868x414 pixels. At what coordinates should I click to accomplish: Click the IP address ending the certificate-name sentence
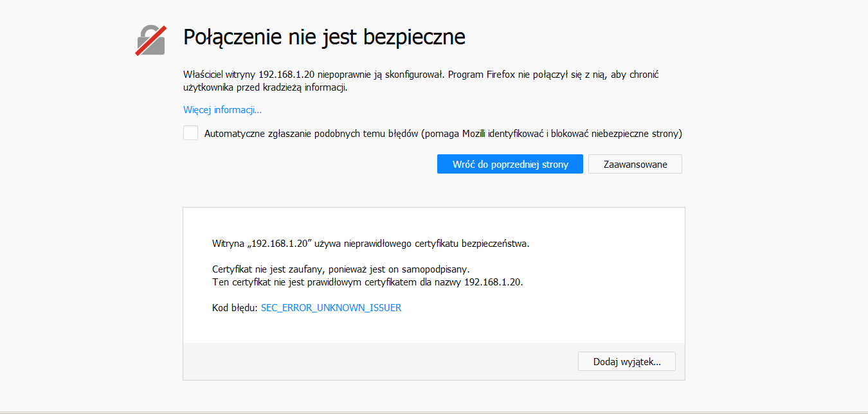(493, 282)
